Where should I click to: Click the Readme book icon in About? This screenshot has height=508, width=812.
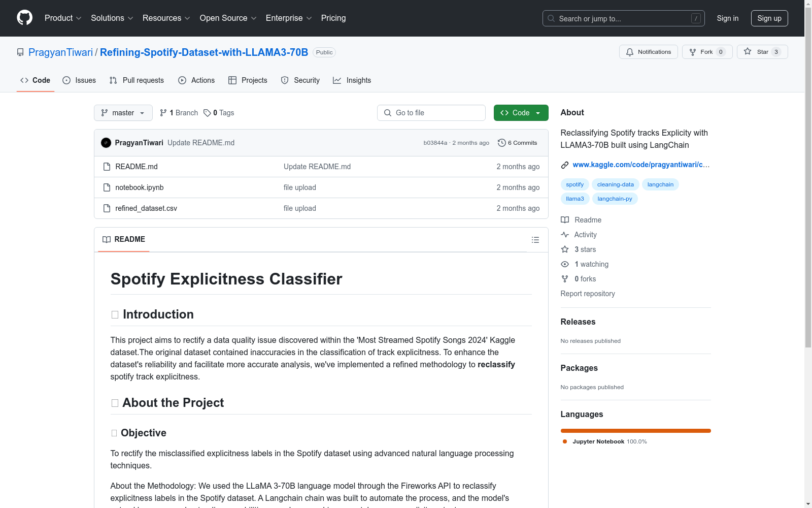pyautogui.click(x=565, y=220)
